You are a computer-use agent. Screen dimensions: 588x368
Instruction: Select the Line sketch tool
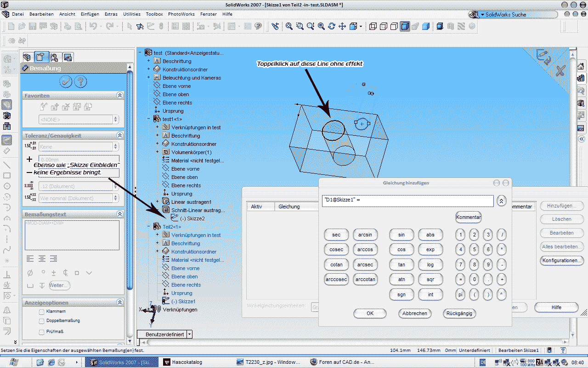[7, 164]
